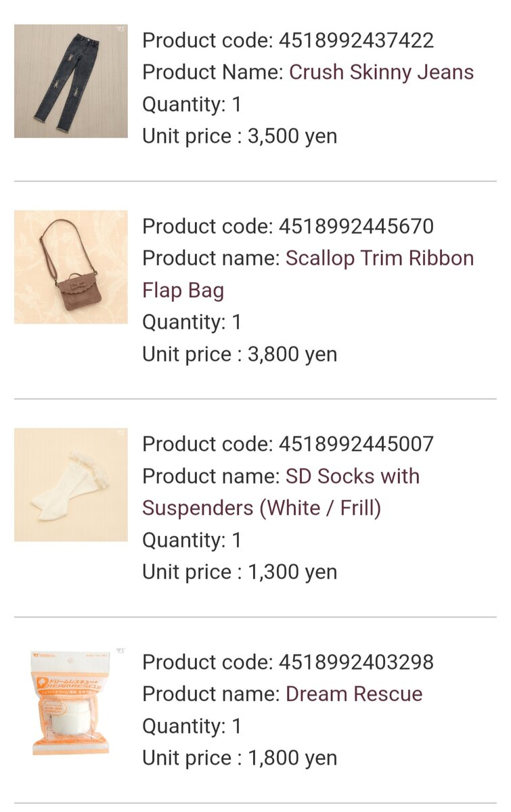Open the SD Socks with Suspenders link

(x=352, y=476)
